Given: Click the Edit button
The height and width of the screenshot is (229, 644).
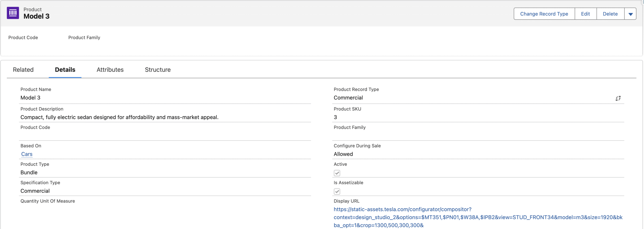Looking at the screenshot, I should [x=585, y=14].
